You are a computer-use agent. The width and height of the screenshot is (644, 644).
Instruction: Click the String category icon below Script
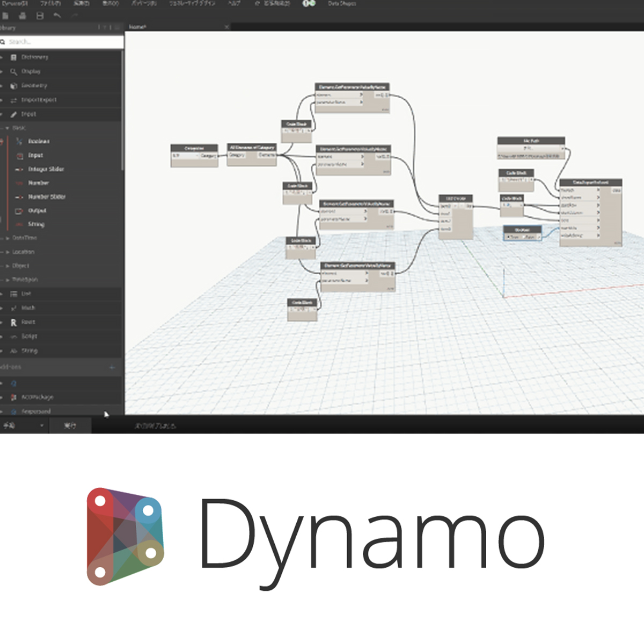coord(14,351)
